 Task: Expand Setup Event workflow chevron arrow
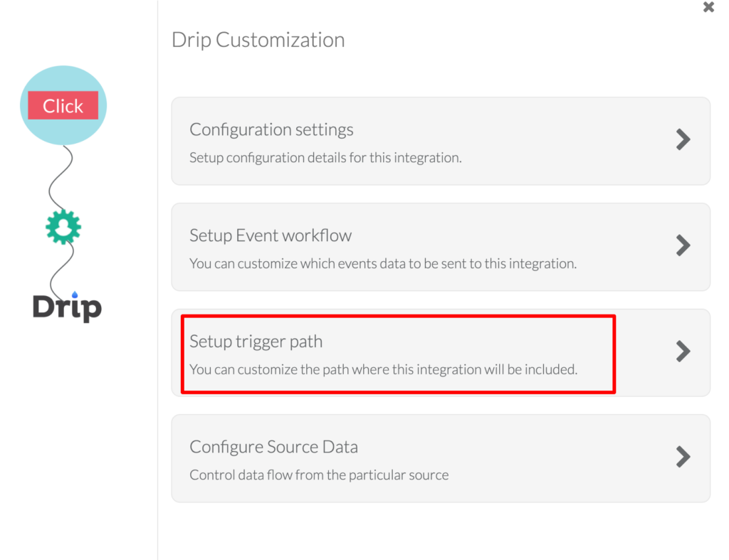[683, 245]
